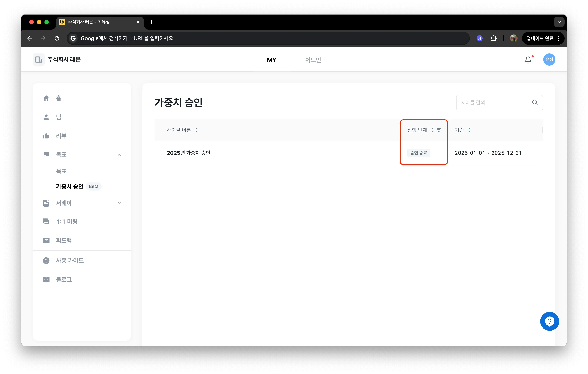Click the notification bell icon
Image resolution: width=588 pixels, height=374 pixels.
(x=528, y=60)
